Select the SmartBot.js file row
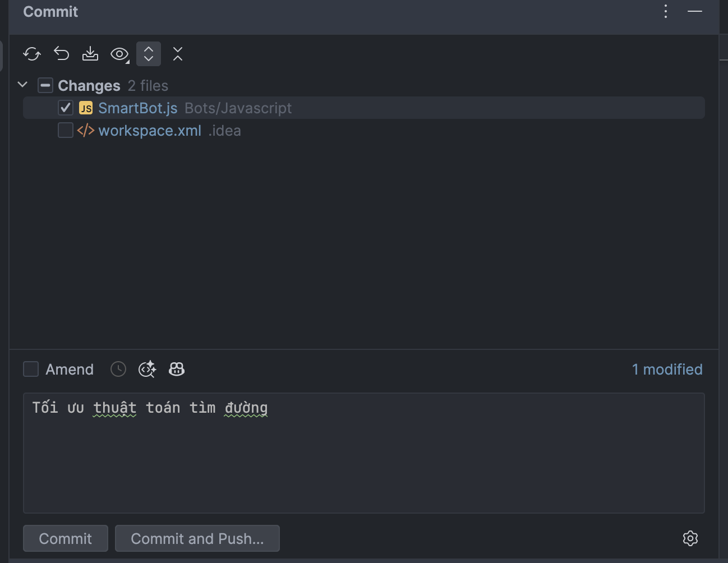The width and height of the screenshot is (728, 563). coord(364,108)
